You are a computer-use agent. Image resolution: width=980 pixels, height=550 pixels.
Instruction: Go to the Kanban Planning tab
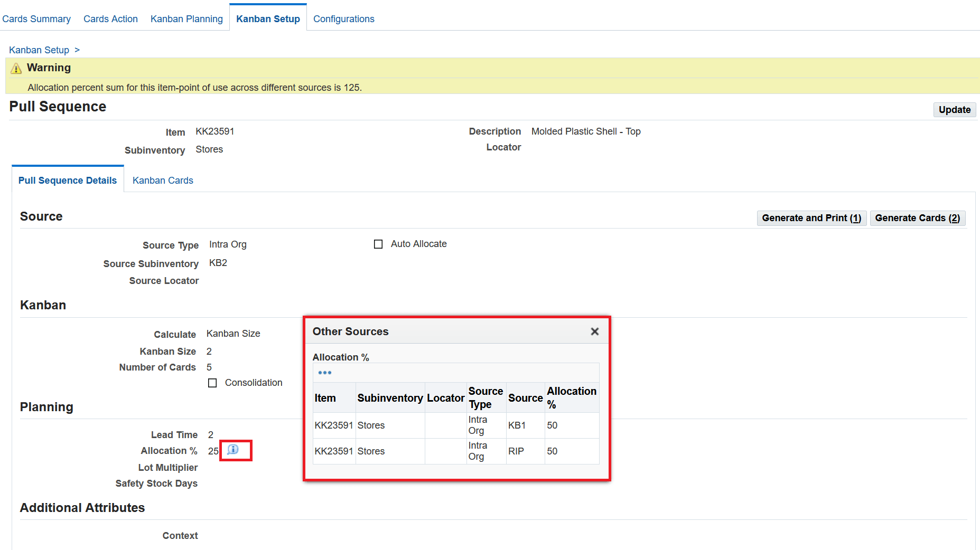pos(186,18)
